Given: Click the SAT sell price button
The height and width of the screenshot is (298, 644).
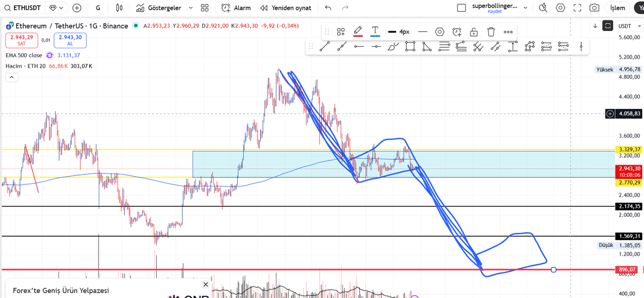Looking at the screenshot, I should pyautogui.click(x=21, y=40).
